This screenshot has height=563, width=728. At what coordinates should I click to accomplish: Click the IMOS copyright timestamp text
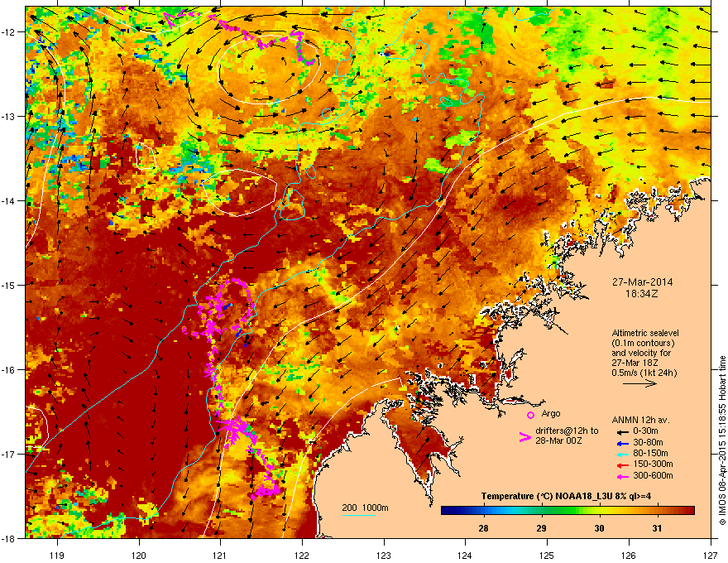pos(722,440)
